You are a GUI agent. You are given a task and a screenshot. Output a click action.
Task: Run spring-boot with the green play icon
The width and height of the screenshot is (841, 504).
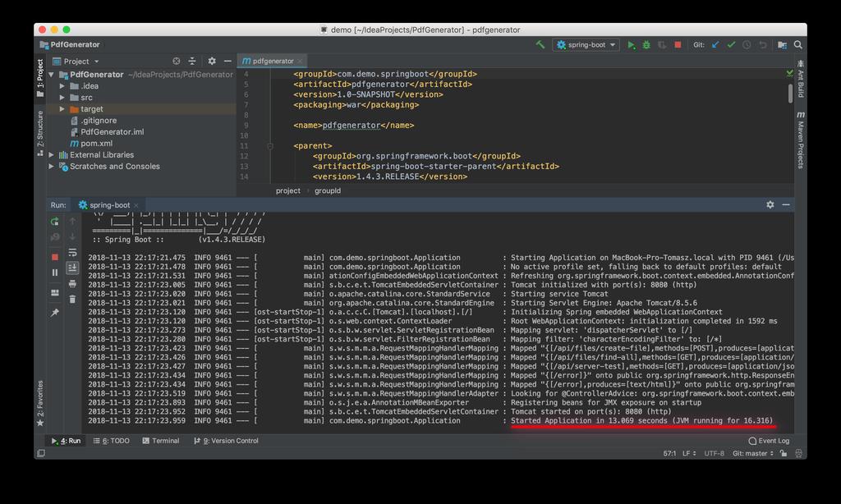point(632,45)
